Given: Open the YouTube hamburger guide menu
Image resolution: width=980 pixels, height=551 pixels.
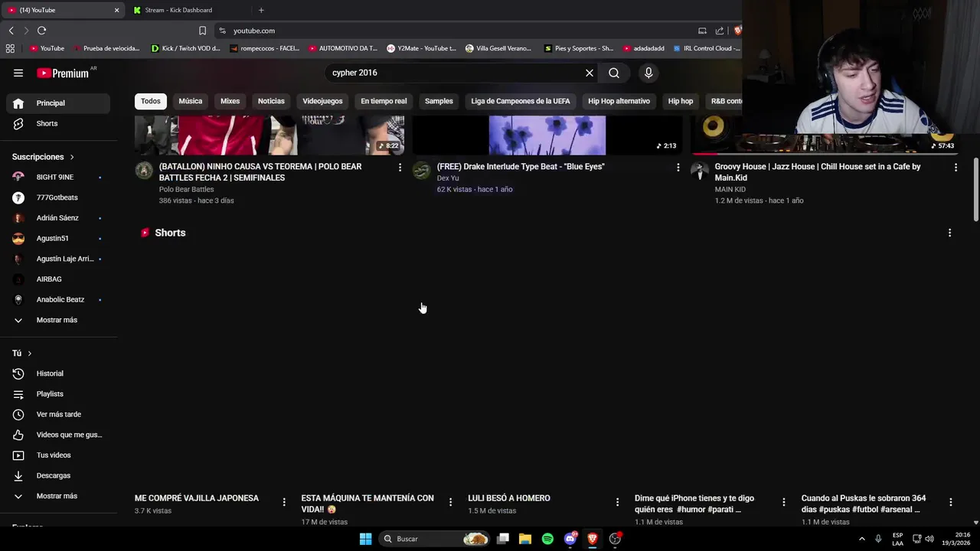Looking at the screenshot, I should (x=18, y=73).
